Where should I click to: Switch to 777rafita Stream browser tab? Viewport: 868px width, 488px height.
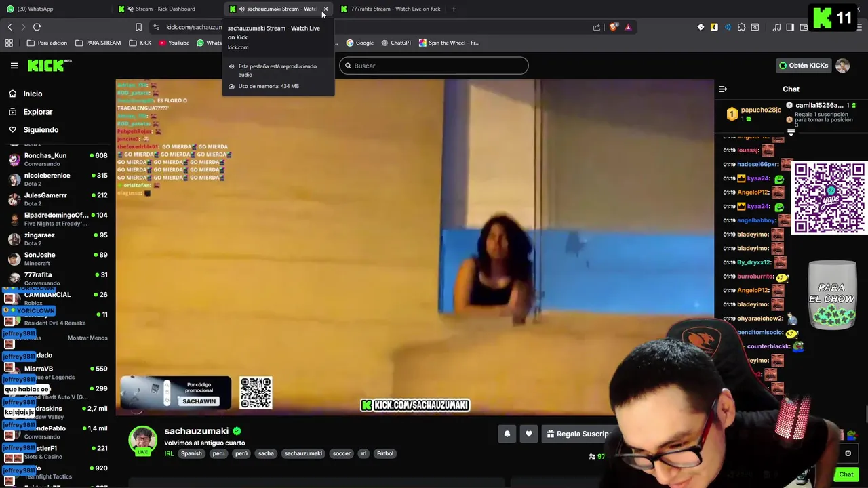tap(391, 9)
